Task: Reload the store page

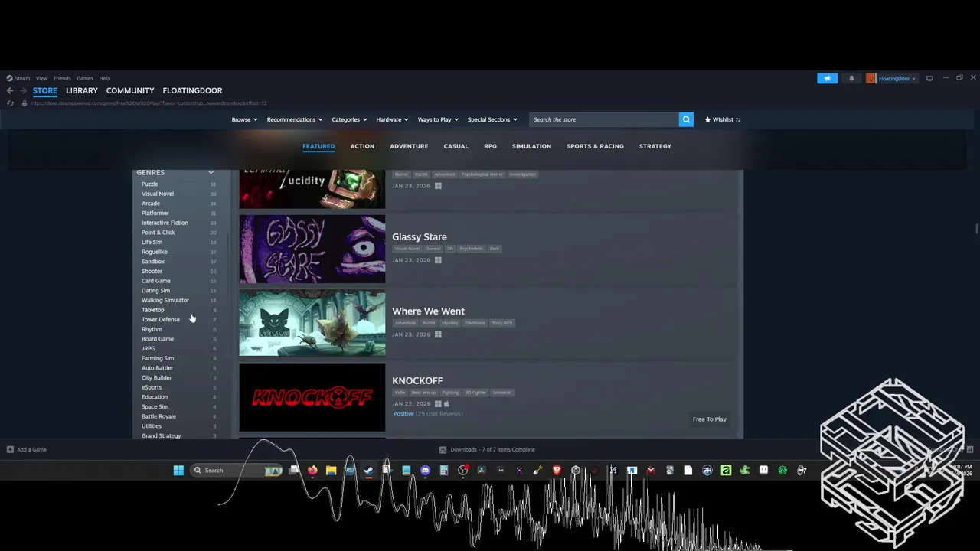Action: pyautogui.click(x=10, y=103)
